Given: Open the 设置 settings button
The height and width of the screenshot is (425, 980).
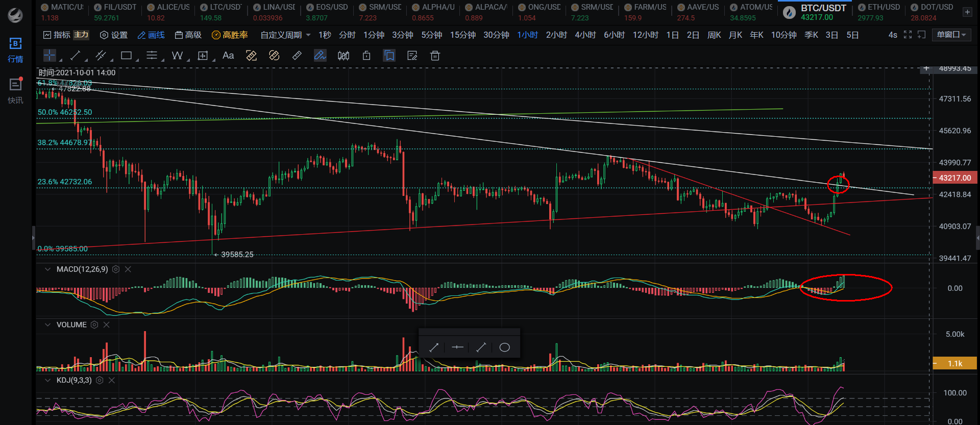Looking at the screenshot, I should [x=114, y=35].
